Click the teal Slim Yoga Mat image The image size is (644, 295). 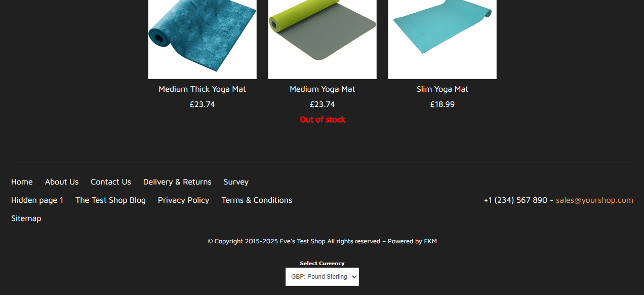pyautogui.click(x=442, y=40)
